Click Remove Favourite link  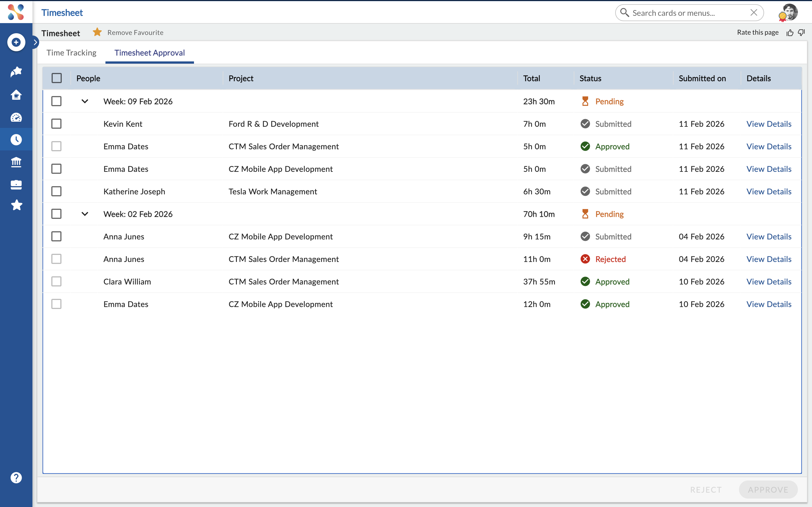[x=135, y=32]
